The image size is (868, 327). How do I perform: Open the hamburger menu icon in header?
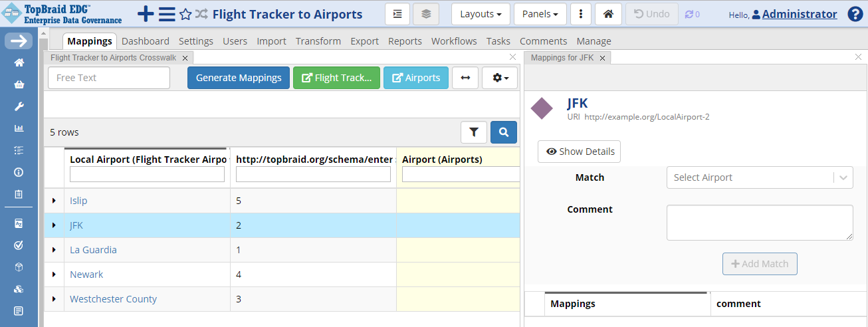click(x=167, y=14)
